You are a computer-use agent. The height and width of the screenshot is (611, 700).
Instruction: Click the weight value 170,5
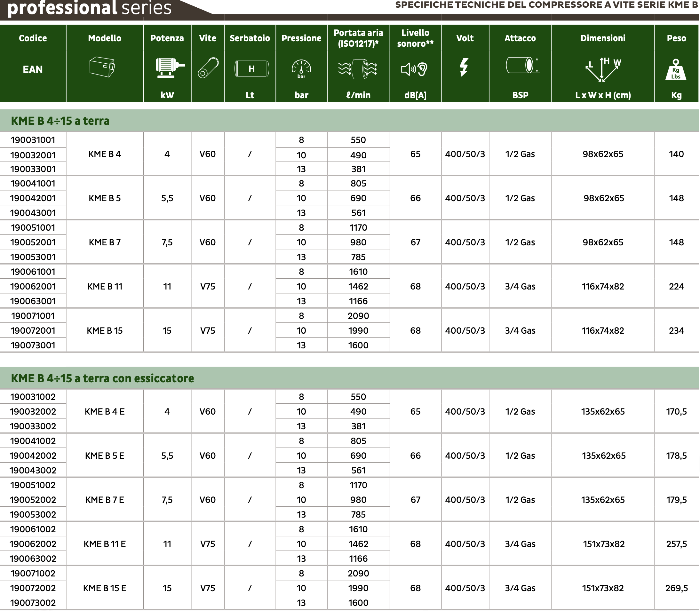click(676, 411)
